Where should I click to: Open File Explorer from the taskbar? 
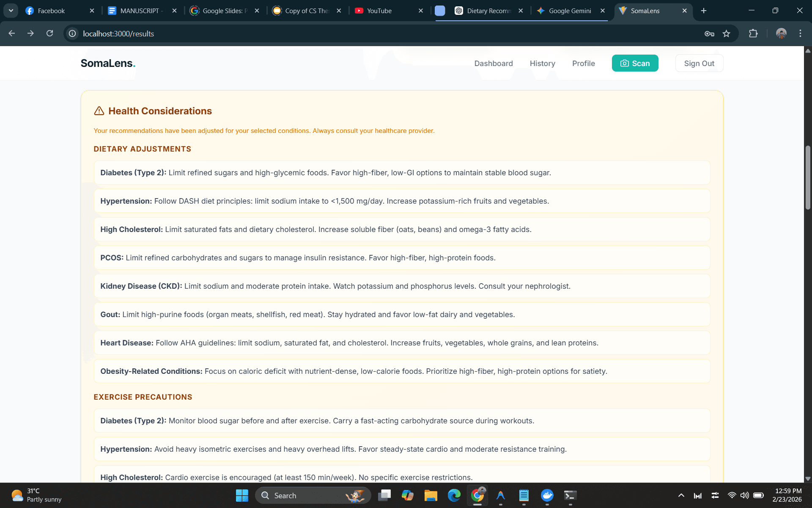(431, 495)
